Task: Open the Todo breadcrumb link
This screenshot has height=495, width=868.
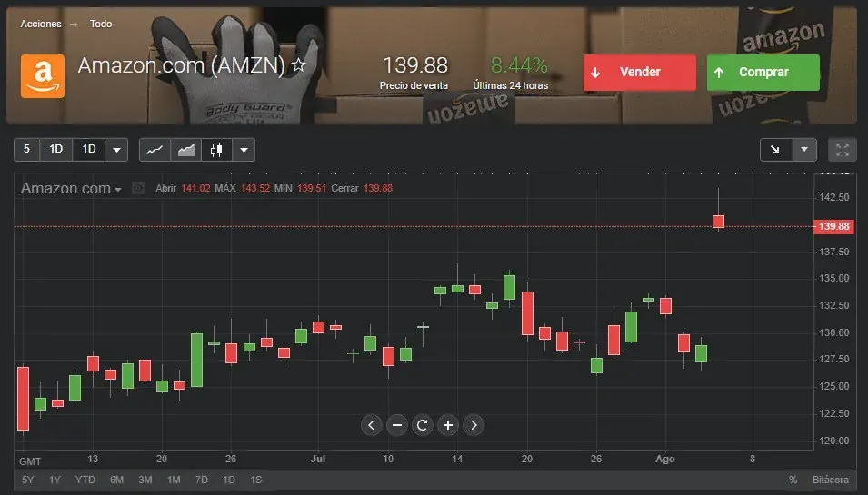Action: click(101, 24)
